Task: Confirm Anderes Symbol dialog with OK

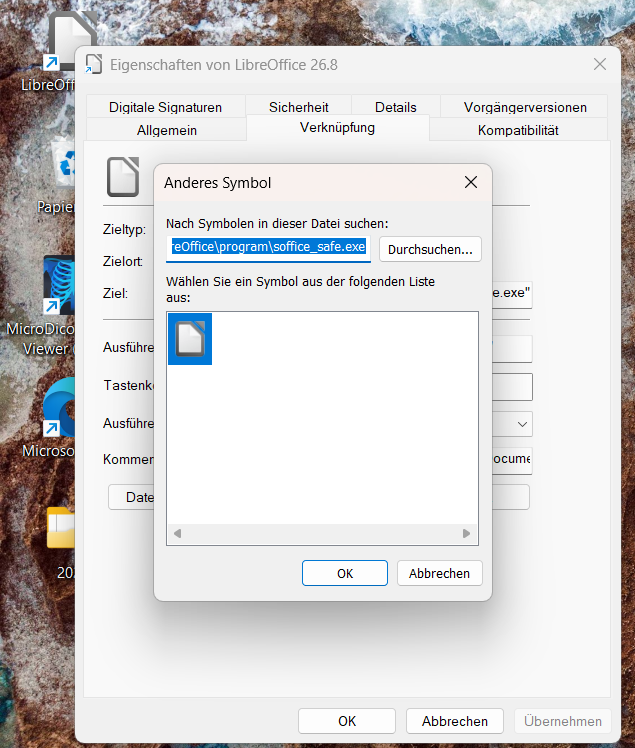Action: pos(345,573)
